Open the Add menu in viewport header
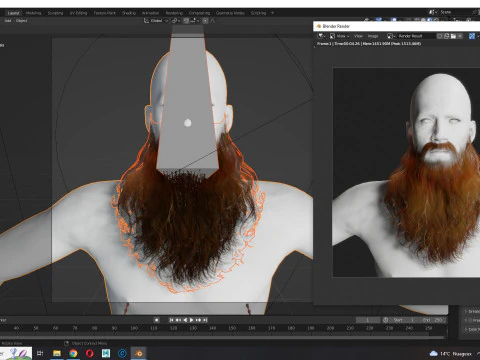The width and height of the screenshot is (480, 360). pos(8,21)
